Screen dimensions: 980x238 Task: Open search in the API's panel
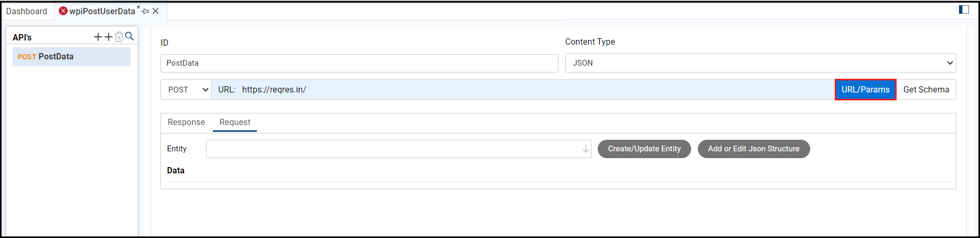tap(130, 37)
